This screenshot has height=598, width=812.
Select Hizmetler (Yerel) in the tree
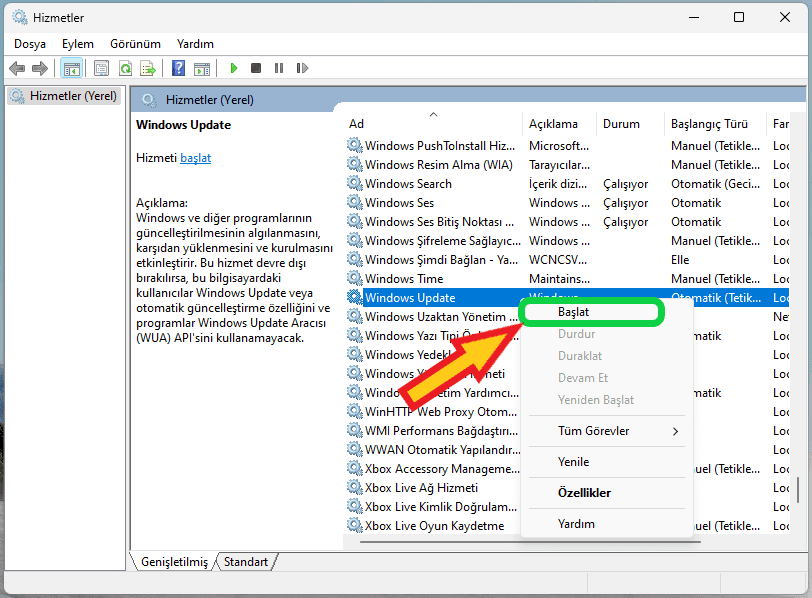(x=65, y=96)
